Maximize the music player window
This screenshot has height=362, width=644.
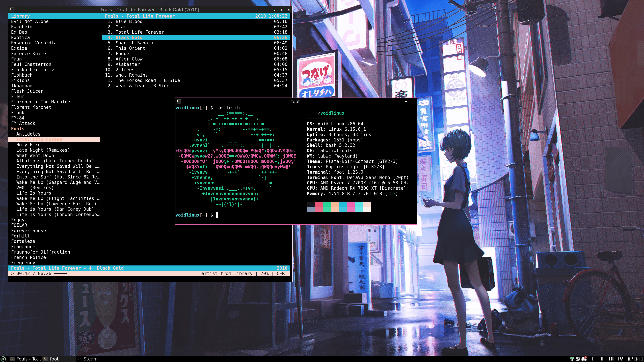[x=282, y=10]
